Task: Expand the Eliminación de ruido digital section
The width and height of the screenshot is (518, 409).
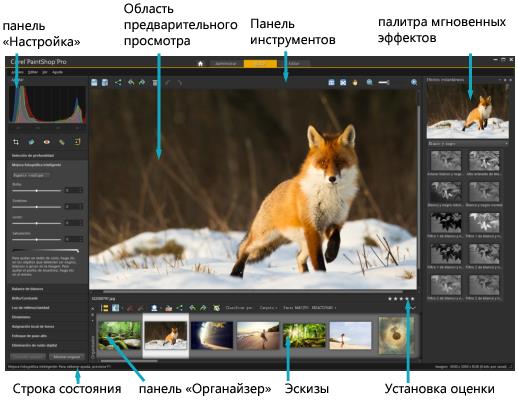Action: pos(47,345)
